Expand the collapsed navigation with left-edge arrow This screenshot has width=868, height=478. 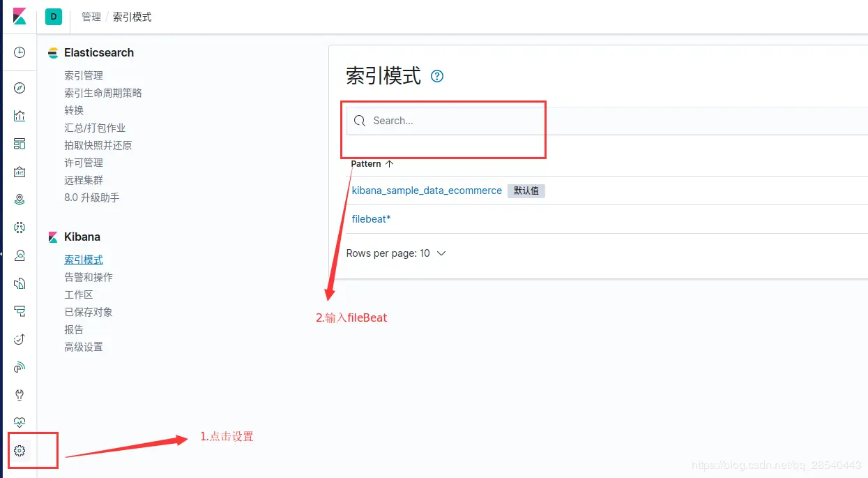(x=3, y=255)
